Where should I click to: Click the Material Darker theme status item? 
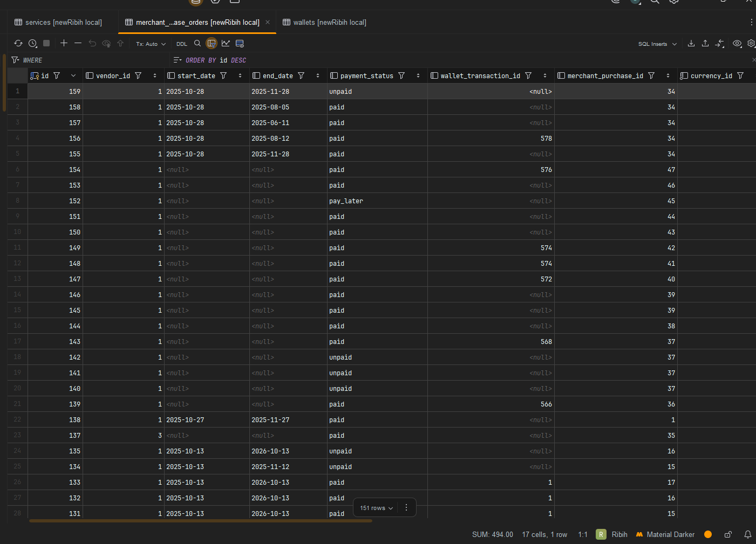[x=665, y=535]
